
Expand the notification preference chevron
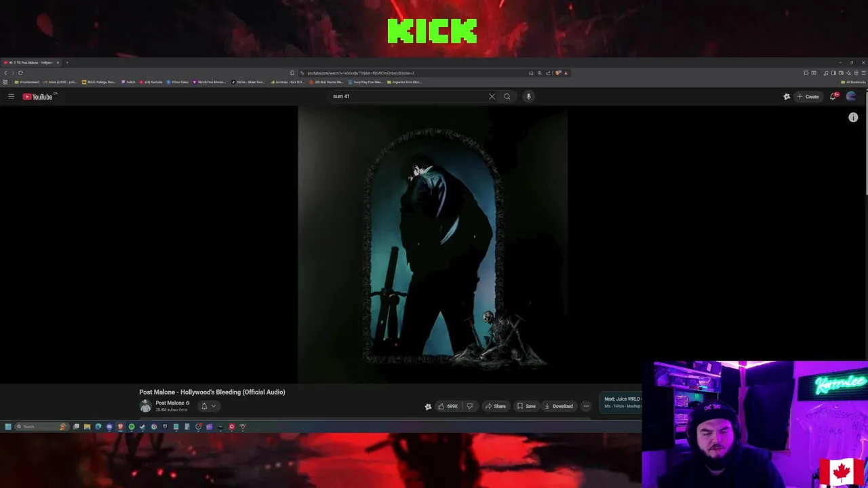pos(214,406)
